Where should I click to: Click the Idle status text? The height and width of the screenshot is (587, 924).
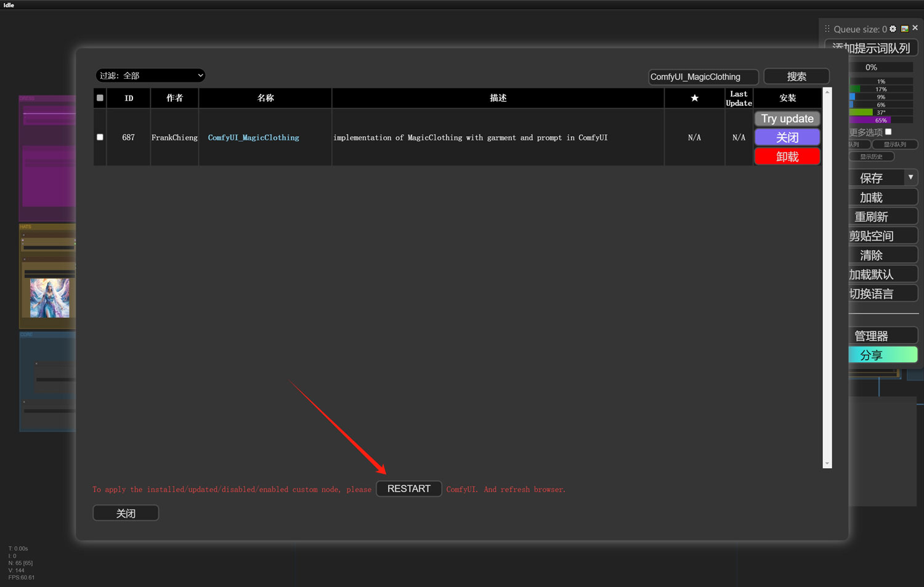tap(9, 5)
